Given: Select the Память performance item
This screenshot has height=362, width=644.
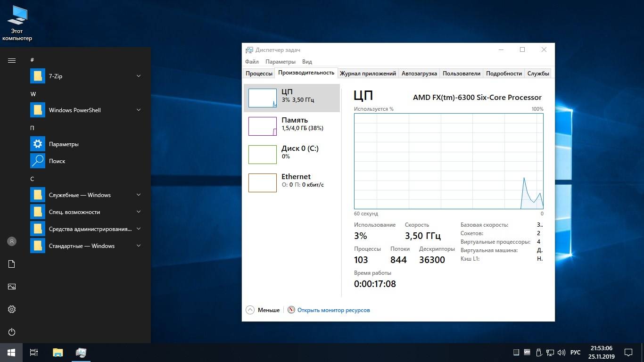Looking at the screenshot, I should click(x=292, y=126).
